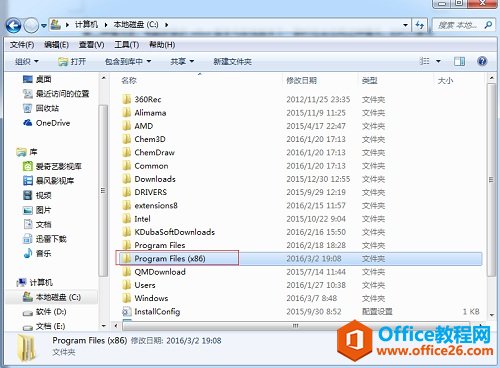Screen dimensions: 500x368
Task: Select 计算机 node in navigation pane
Action: click(34, 282)
